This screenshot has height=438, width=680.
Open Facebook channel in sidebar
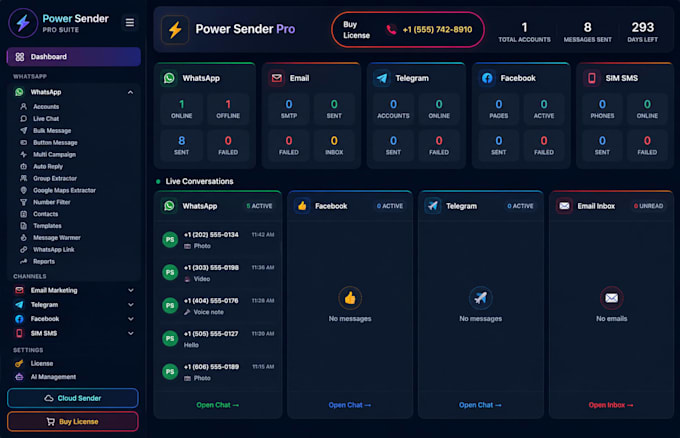point(74,319)
